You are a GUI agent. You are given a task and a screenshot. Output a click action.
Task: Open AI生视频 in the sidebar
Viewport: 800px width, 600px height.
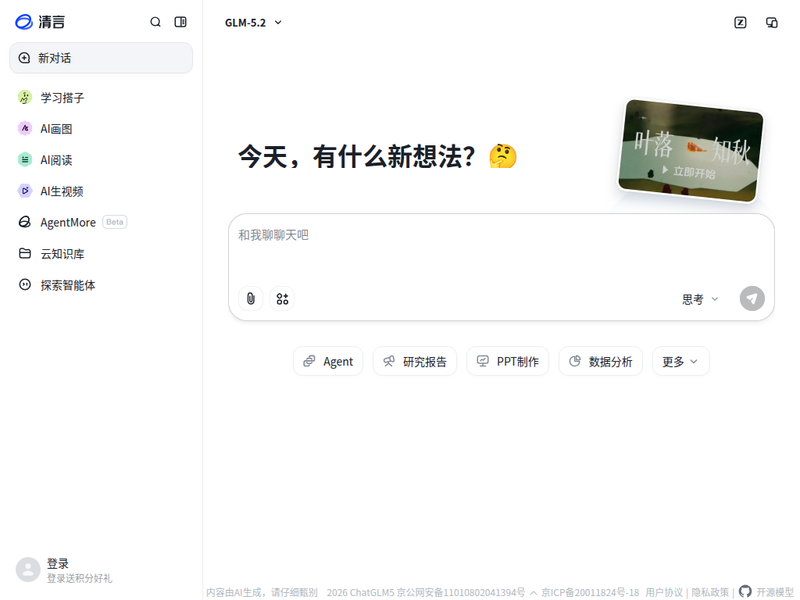[101, 191]
